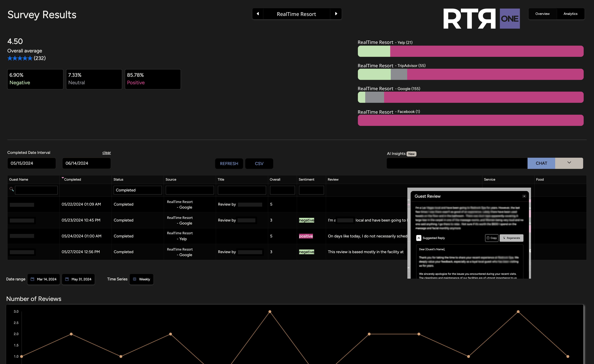Open the Overview tab
The width and height of the screenshot is (594, 364).
click(542, 14)
